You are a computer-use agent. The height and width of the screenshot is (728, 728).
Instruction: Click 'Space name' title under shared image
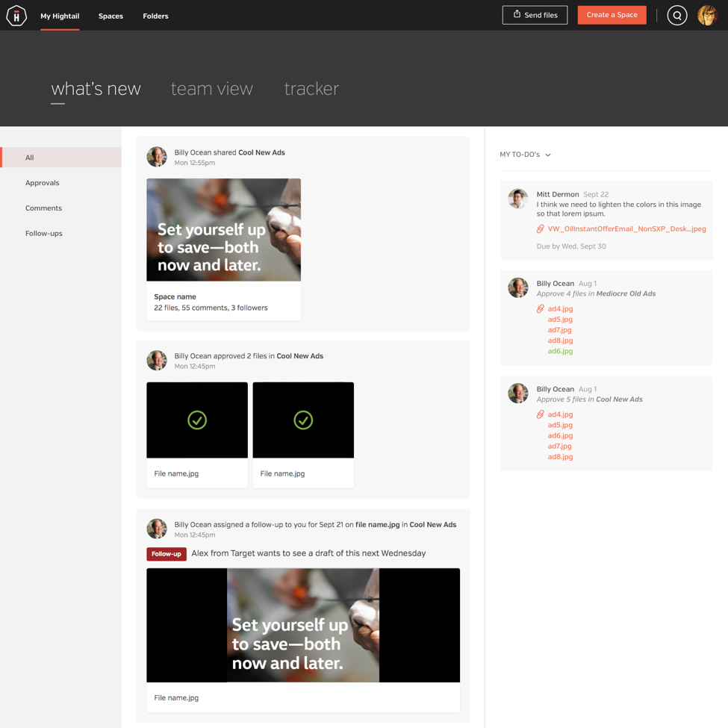point(175,297)
